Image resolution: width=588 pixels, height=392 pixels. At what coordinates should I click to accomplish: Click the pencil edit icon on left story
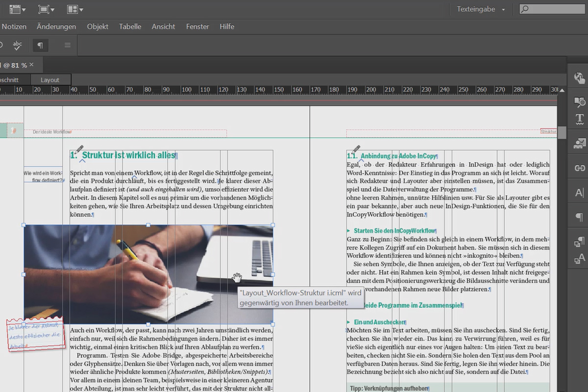pos(80,149)
